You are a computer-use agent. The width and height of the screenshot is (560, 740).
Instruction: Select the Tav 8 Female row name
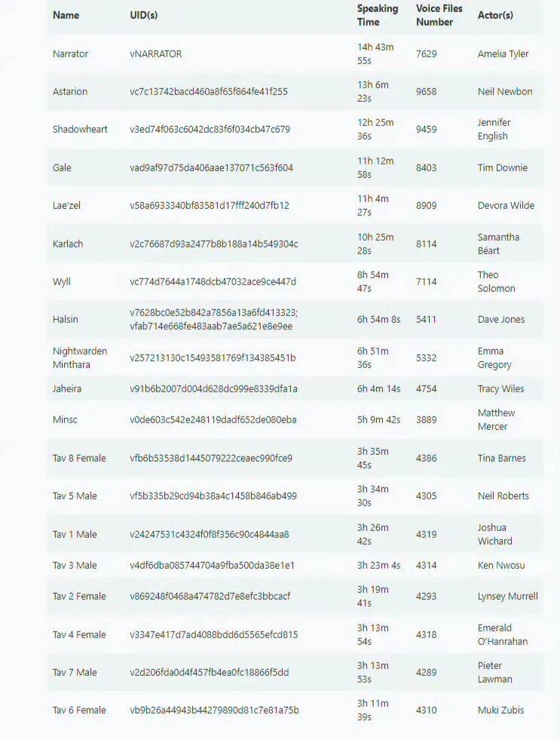pyautogui.click(x=79, y=458)
